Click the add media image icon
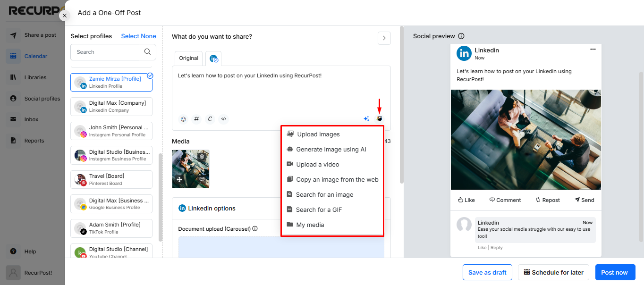The height and width of the screenshot is (285, 644). click(x=379, y=119)
